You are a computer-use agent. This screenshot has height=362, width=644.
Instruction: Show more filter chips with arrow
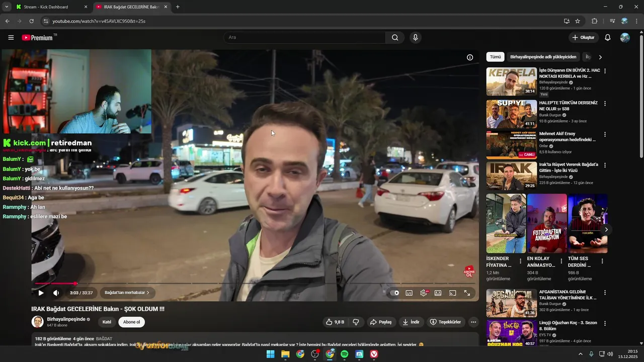click(x=600, y=57)
